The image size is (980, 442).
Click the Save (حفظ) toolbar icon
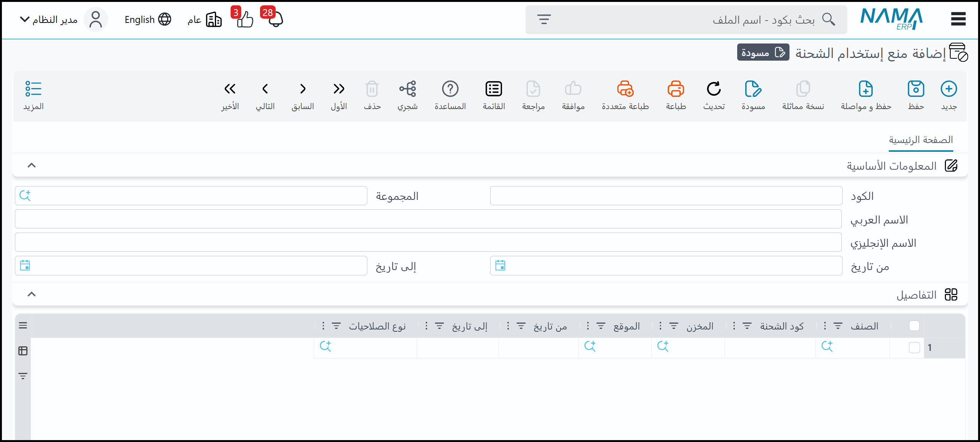point(915,89)
